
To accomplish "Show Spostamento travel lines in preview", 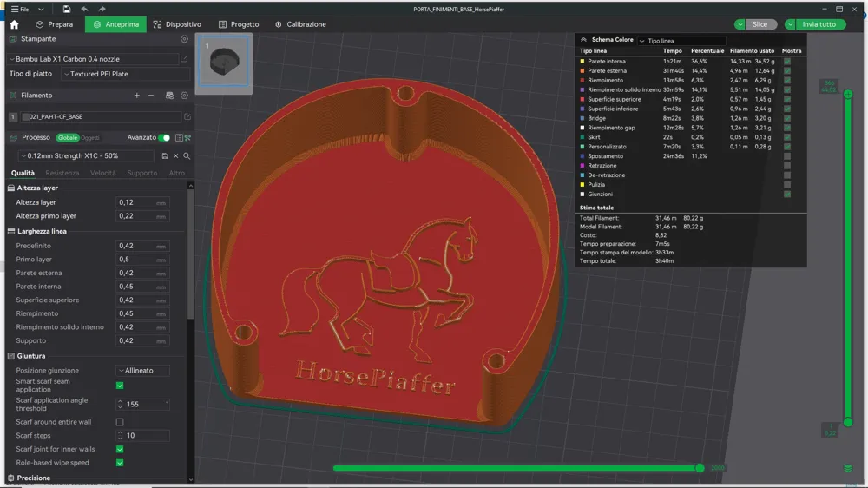I will (787, 156).
